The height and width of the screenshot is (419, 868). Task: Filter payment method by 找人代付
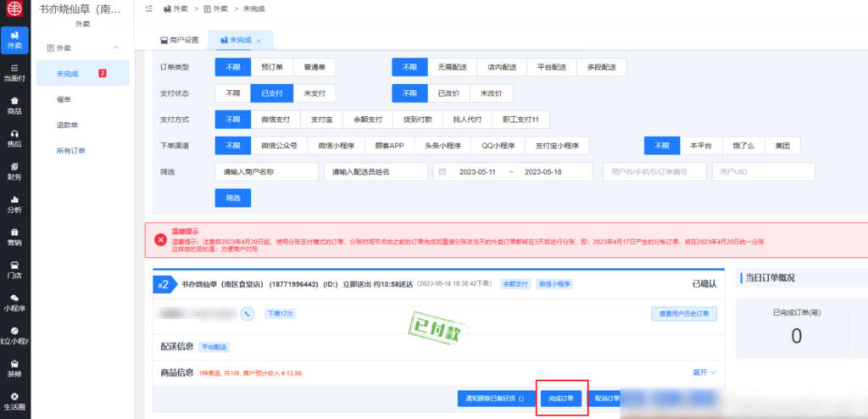(x=467, y=120)
